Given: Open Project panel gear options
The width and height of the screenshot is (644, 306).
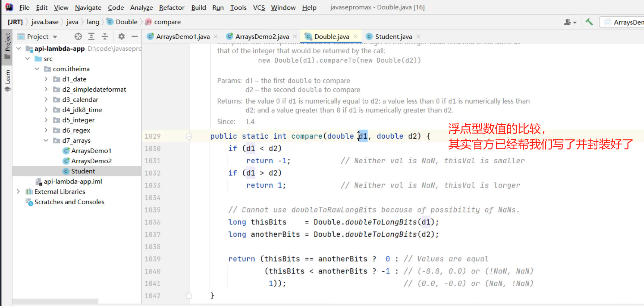Looking at the screenshot, I should 121,37.
